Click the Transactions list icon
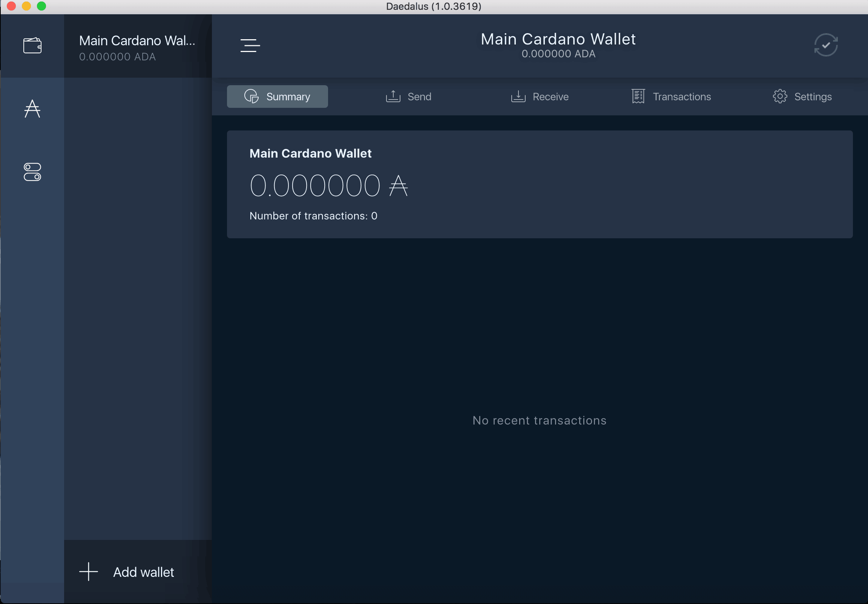868x604 pixels. pyautogui.click(x=637, y=96)
